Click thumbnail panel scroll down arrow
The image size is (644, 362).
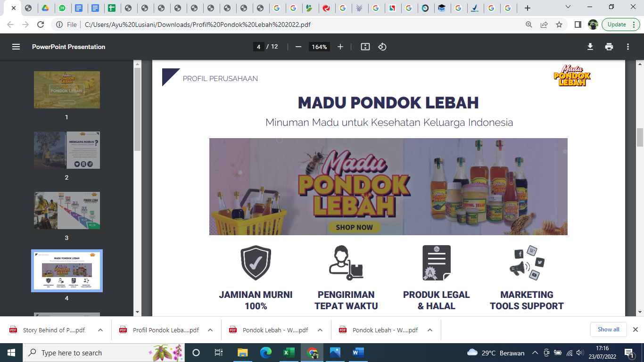[x=137, y=312]
